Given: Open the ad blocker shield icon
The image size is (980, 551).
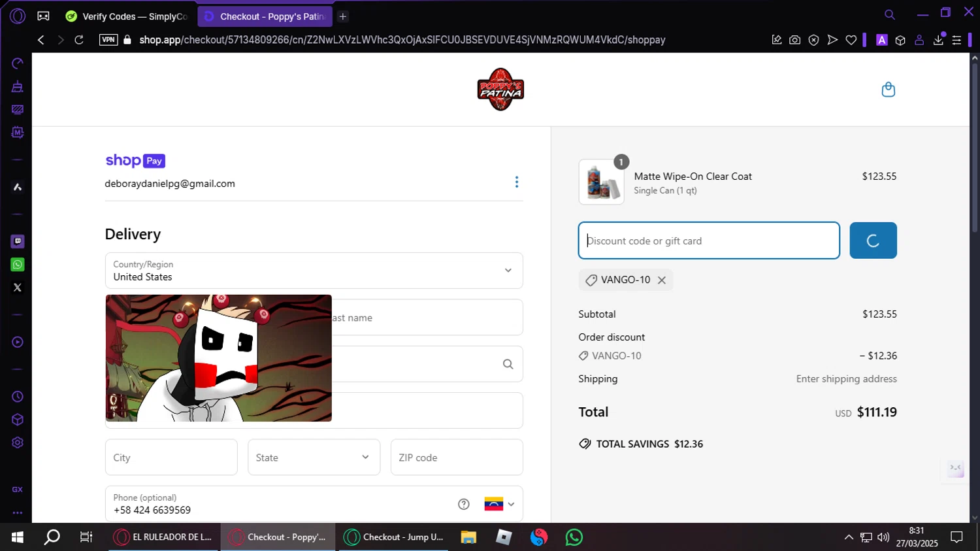Looking at the screenshot, I should coord(813,40).
